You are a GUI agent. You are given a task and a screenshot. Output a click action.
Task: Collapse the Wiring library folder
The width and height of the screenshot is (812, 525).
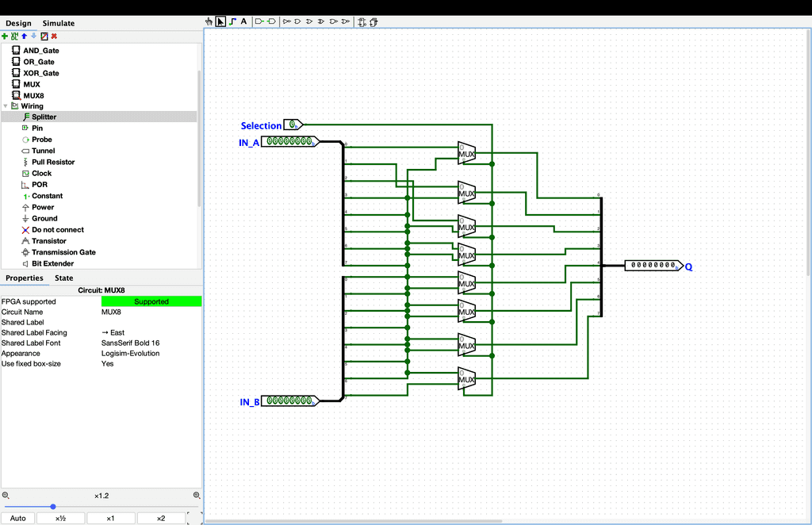click(x=6, y=106)
